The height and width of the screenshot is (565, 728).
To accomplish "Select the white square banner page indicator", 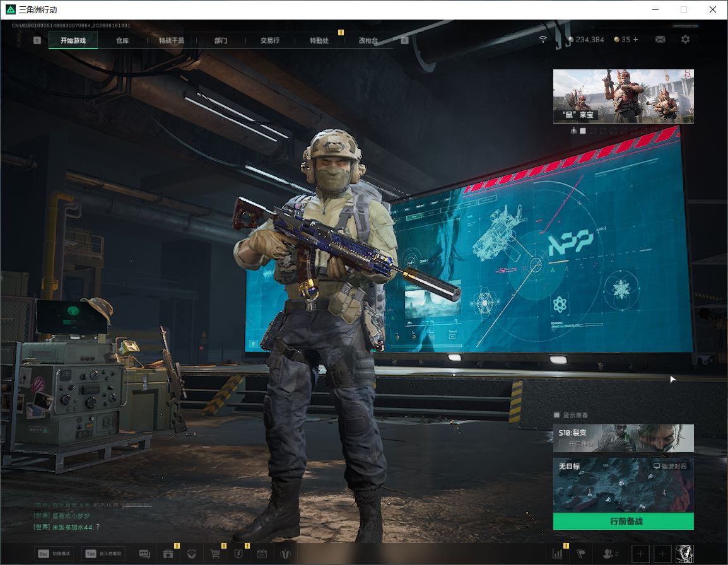I will pyautogui.click(x=583, y=131).
